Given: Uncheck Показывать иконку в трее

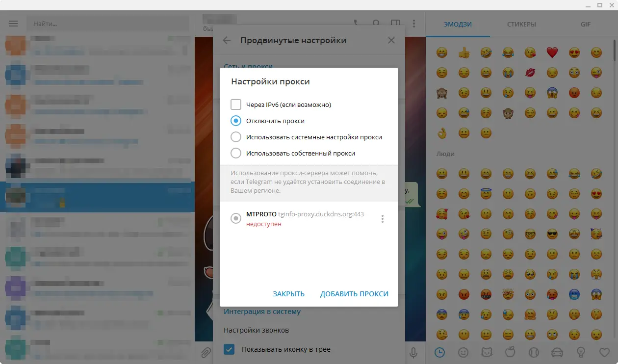Looking at the screenshot, I should point(229,349).
